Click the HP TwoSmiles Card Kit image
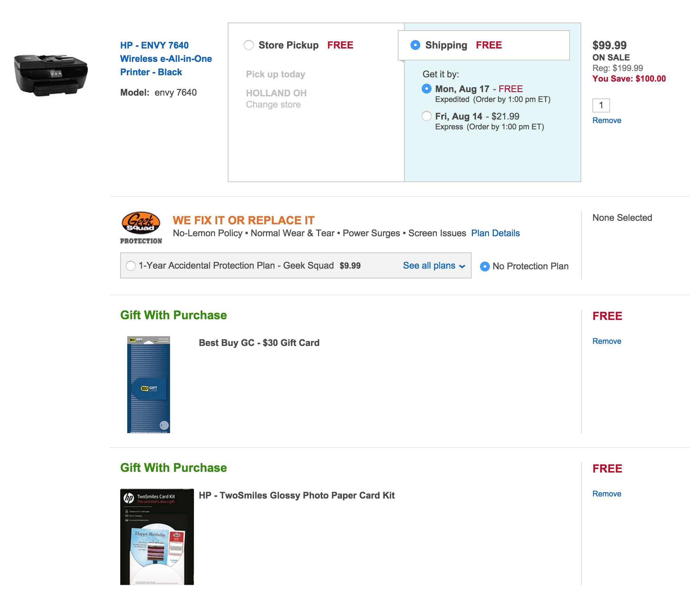The height and width of the screenshot is (597, 700). tap(157, 537)
